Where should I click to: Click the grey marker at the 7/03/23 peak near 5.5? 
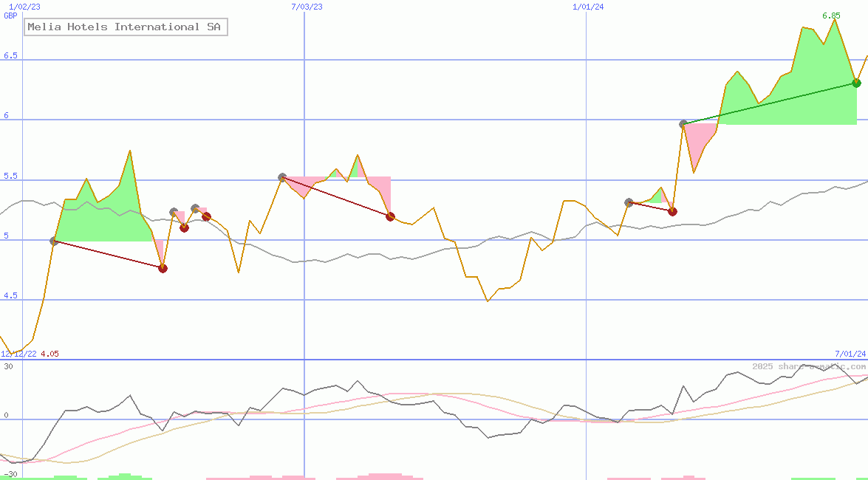[282, 177]
